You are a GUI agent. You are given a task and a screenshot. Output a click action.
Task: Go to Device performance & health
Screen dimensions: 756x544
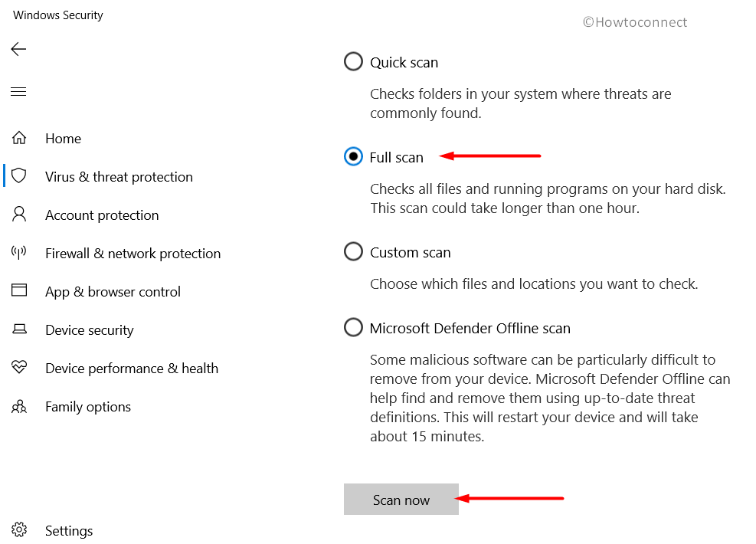[132, 369]
